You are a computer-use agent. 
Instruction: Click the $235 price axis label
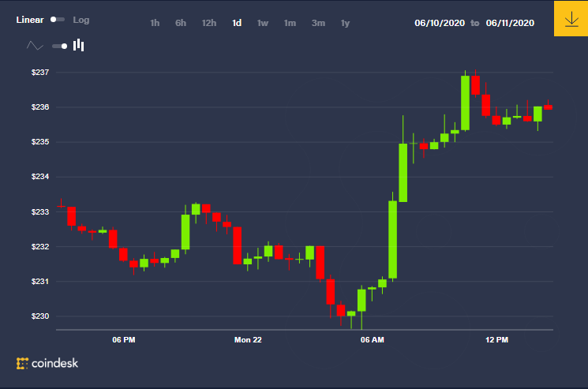[40, 142]
